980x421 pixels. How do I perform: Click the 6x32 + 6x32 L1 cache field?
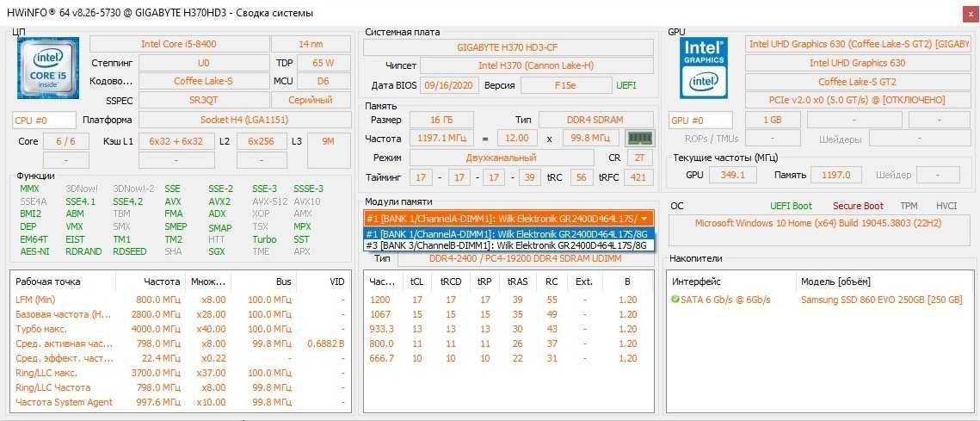click(176, 141)
